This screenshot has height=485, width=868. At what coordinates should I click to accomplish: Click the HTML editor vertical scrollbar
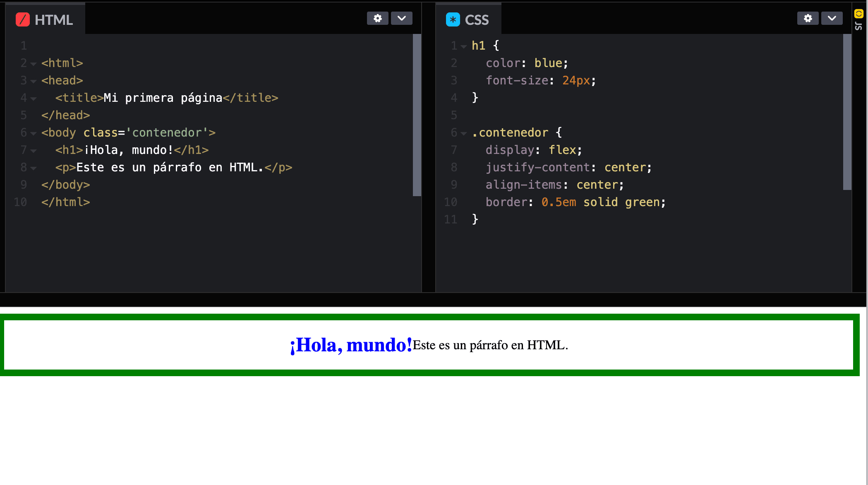(417, 115)
